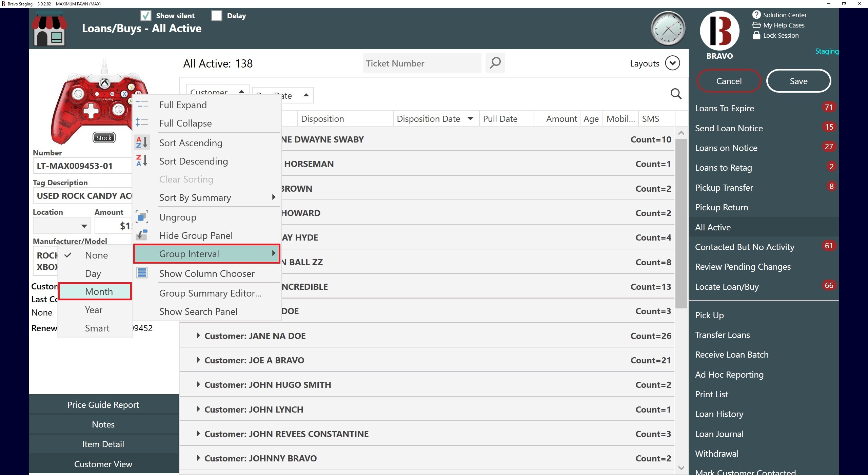The height and width of the screenshot is (475, 868).
Task: Click the Number field LT-MAX009453-01
Action: click(x=82, y=166)
